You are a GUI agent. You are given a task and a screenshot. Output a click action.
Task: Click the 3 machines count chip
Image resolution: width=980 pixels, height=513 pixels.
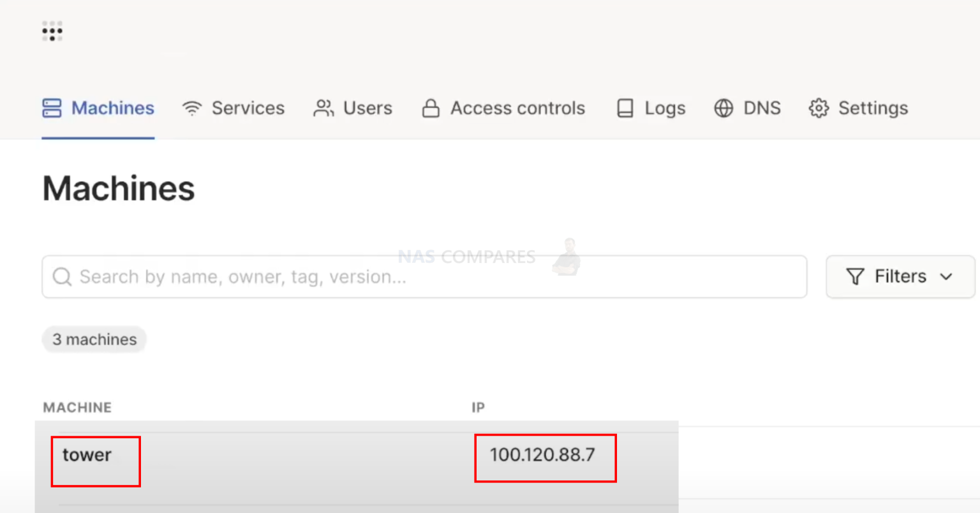(94, 339)
